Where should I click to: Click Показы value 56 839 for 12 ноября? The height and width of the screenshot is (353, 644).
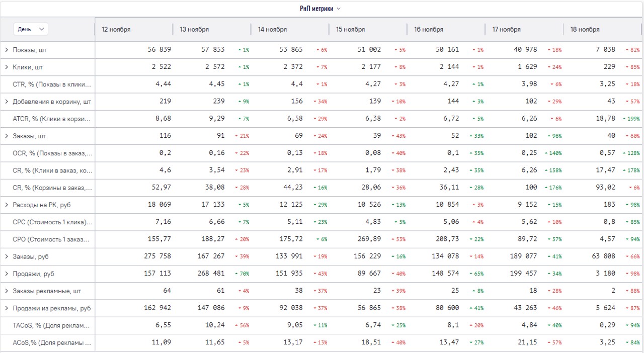pyautogui.click(x=159, y=50)
